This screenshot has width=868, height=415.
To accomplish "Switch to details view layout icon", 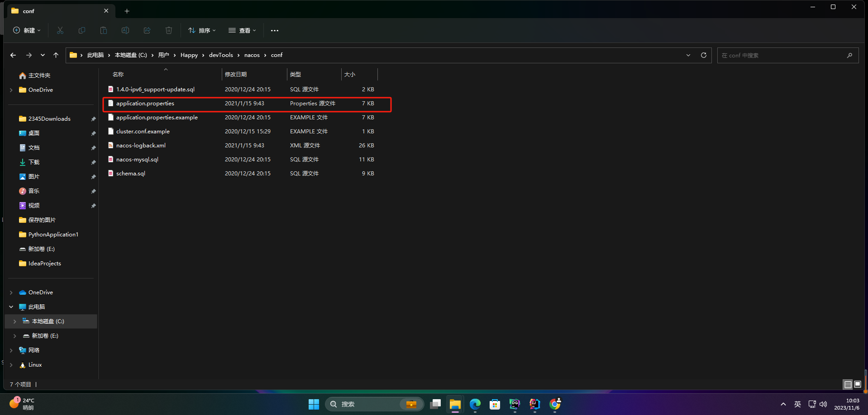I will click(848, 384).
